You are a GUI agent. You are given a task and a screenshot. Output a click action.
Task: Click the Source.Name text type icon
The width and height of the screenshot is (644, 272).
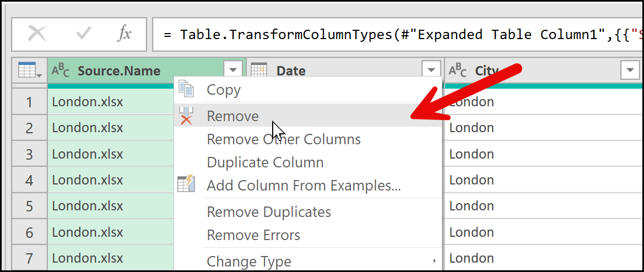point(61,70)
